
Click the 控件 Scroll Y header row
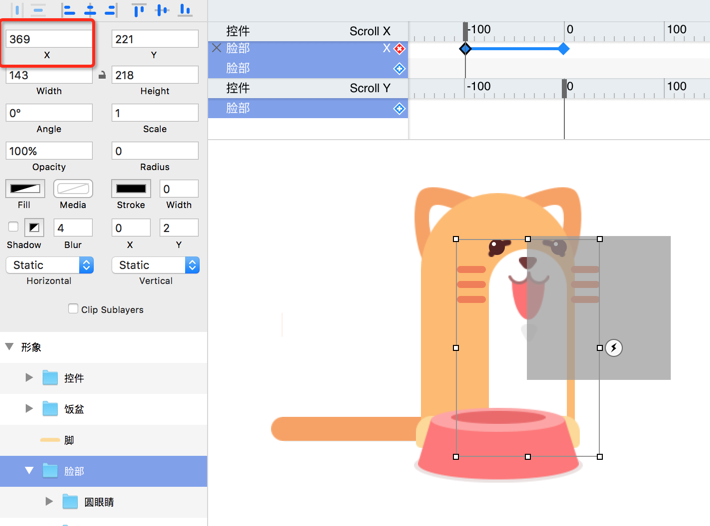click(x=308, y=88)
